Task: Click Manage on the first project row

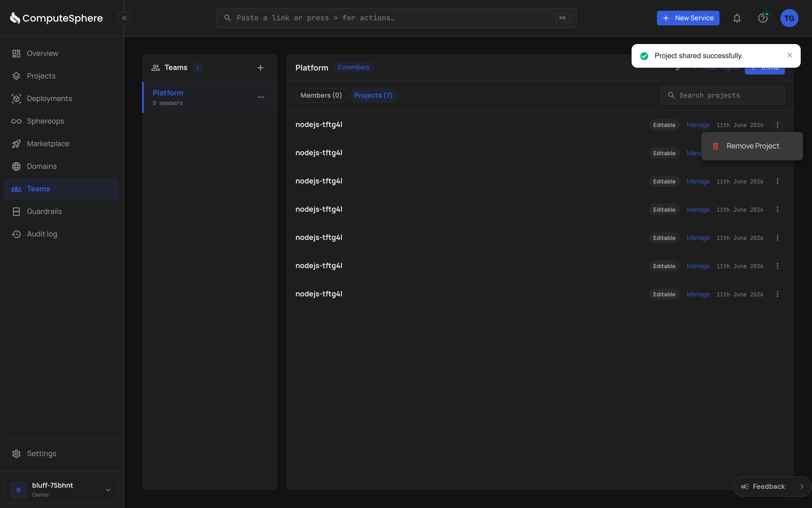Action: point(698,125)
